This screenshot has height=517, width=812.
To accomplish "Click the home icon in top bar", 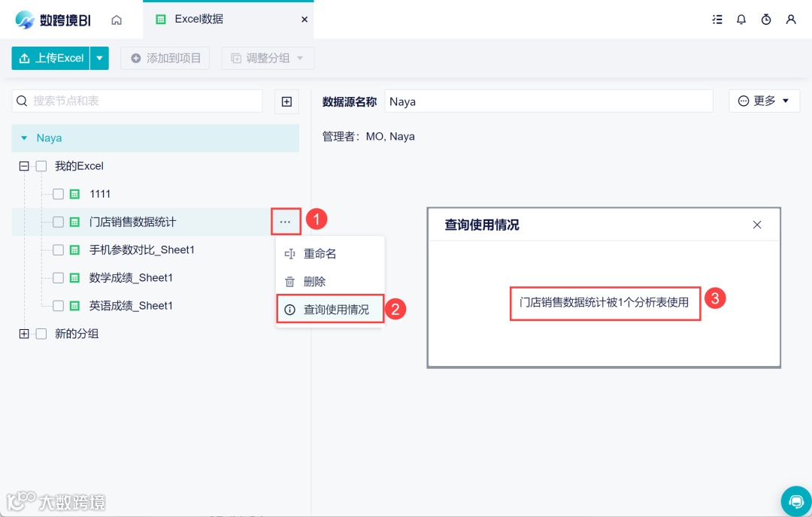I will [x=117, y=20].
